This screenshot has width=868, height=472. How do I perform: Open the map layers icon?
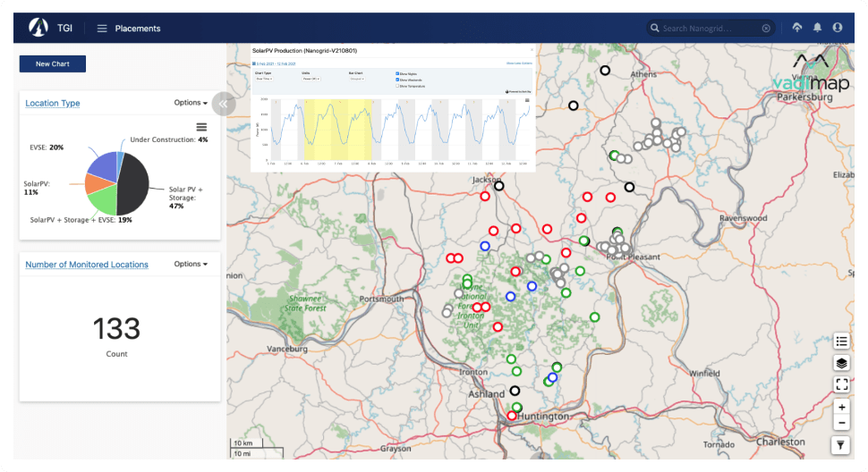(841, 363)
